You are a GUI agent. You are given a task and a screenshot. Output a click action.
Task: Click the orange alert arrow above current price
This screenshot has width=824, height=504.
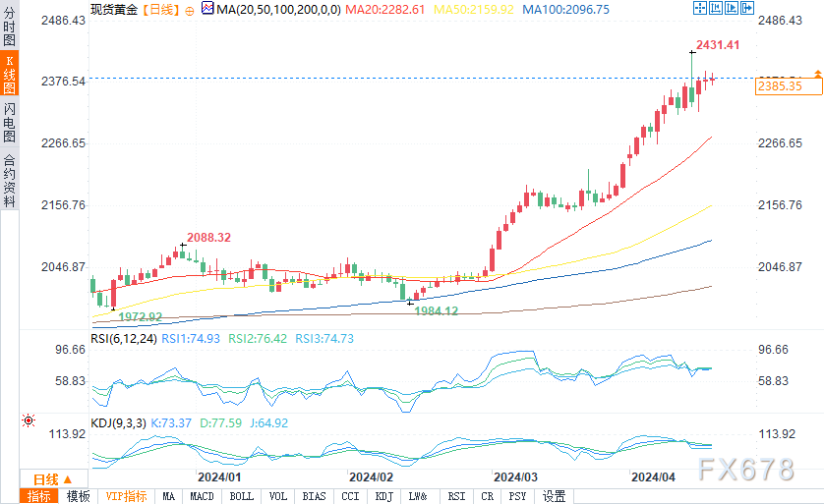coord(815,74)
